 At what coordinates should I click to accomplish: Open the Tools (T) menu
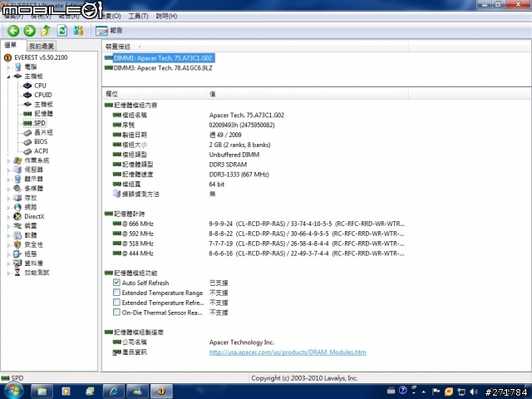(138, 16)
